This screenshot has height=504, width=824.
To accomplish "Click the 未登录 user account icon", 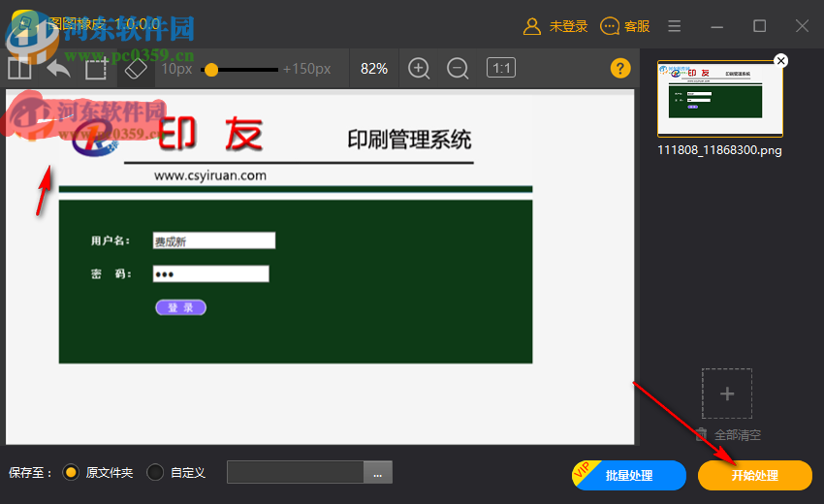I will click(531, 26).
